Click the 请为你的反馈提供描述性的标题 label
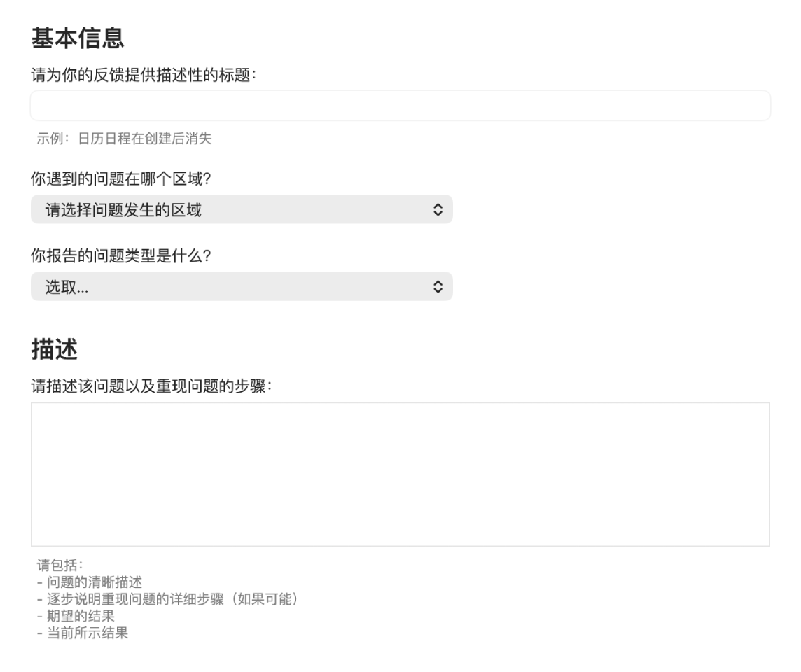The height and width of the screenshot is (672, 801). (x=144, y=75)
